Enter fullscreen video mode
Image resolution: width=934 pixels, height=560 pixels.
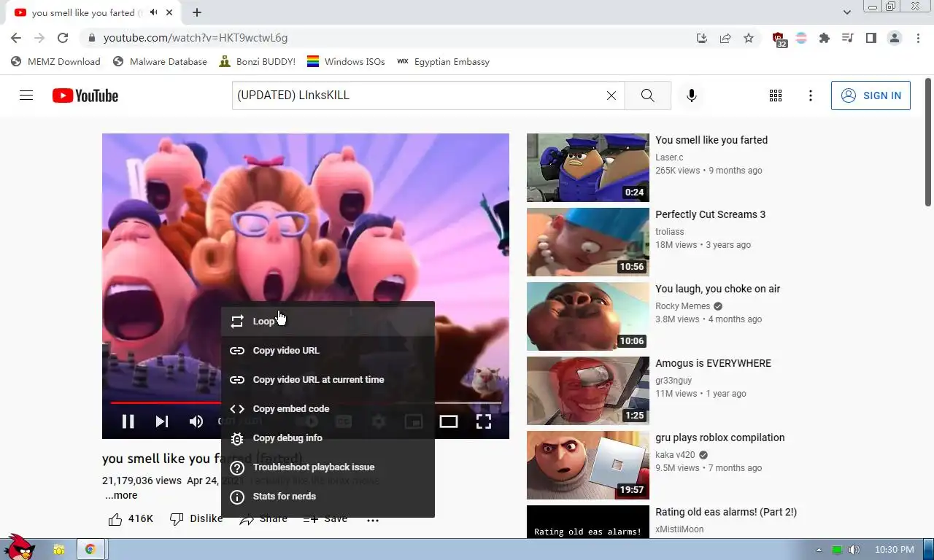click(x=483, y=421)
